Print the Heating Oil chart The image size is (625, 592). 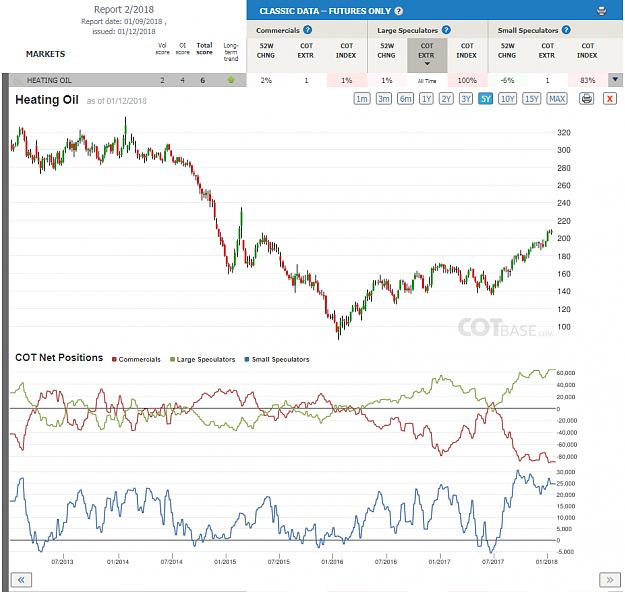(586, 98)
